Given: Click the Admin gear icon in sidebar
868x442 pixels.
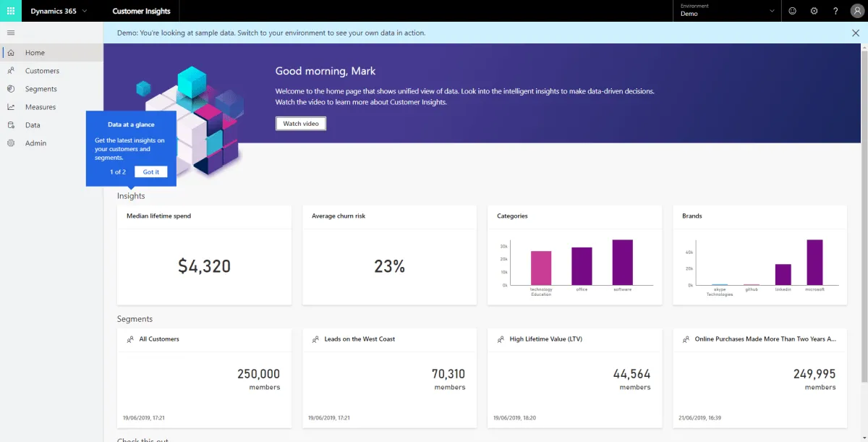Looking at the screenshot, I should pyautogui.click(x=11, y=143).
